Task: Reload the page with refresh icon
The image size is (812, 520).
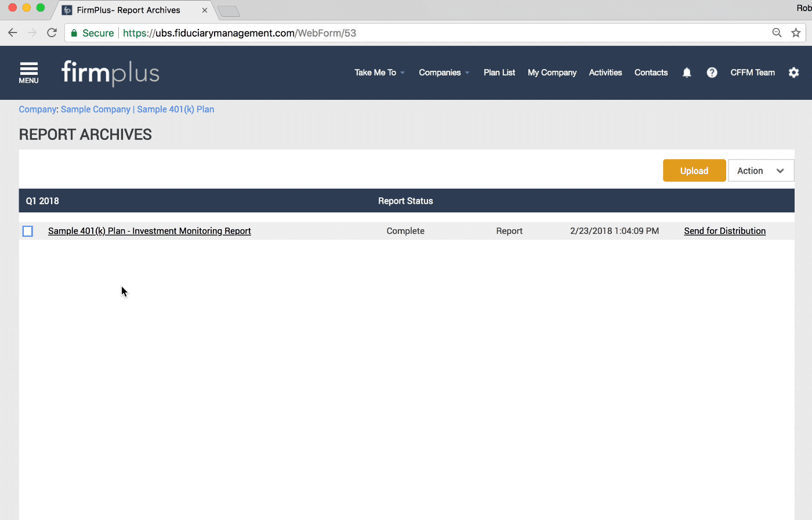Action: pos(52,32)
